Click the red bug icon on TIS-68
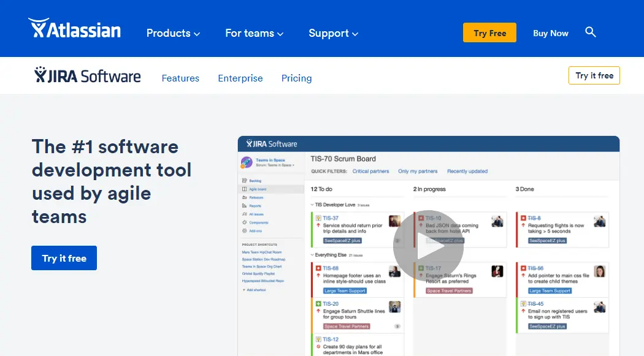This screenshot has width=644, height=356. coord(318,268)
